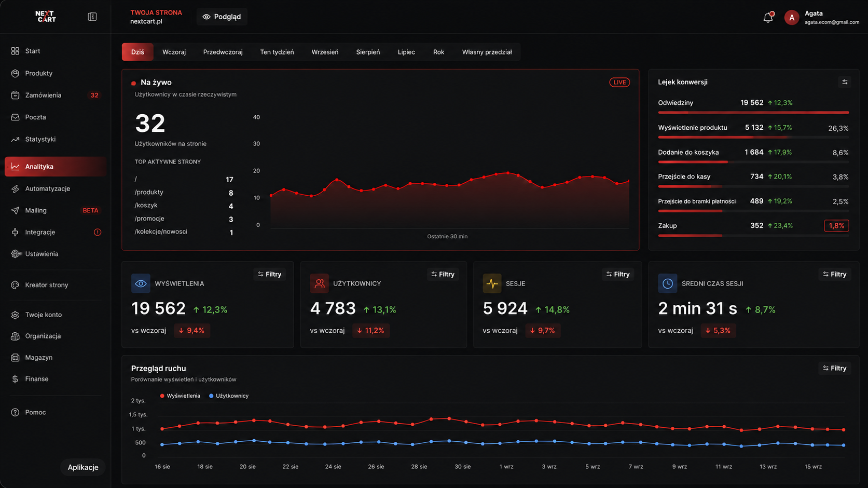
Task: Open Mailing BETA in sidebar
Action: click(x=56, y=210)
